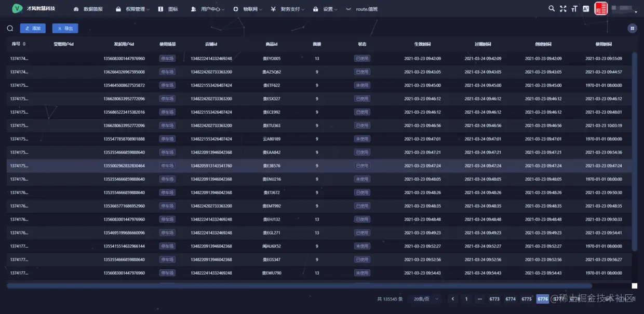
Task: Click the horizontal table scrollbar
Action: tap(299, 285)
